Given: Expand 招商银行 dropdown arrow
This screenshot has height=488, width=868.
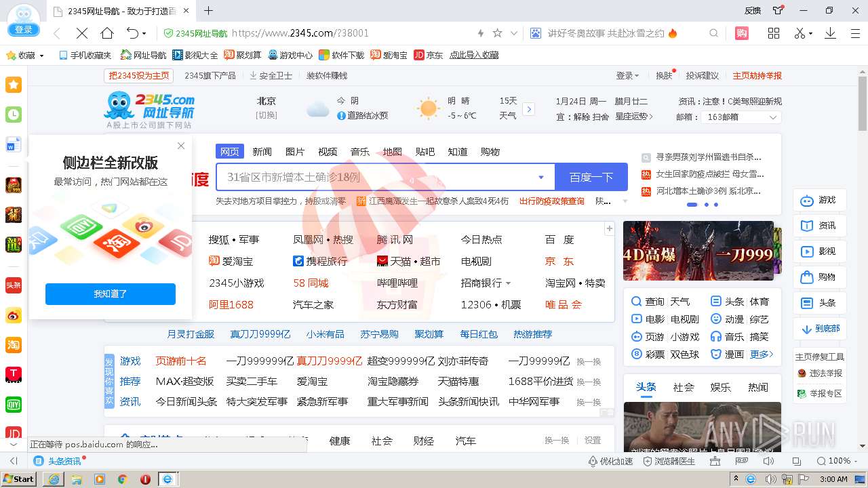Looking at the screenshot, I should point(509,283).
